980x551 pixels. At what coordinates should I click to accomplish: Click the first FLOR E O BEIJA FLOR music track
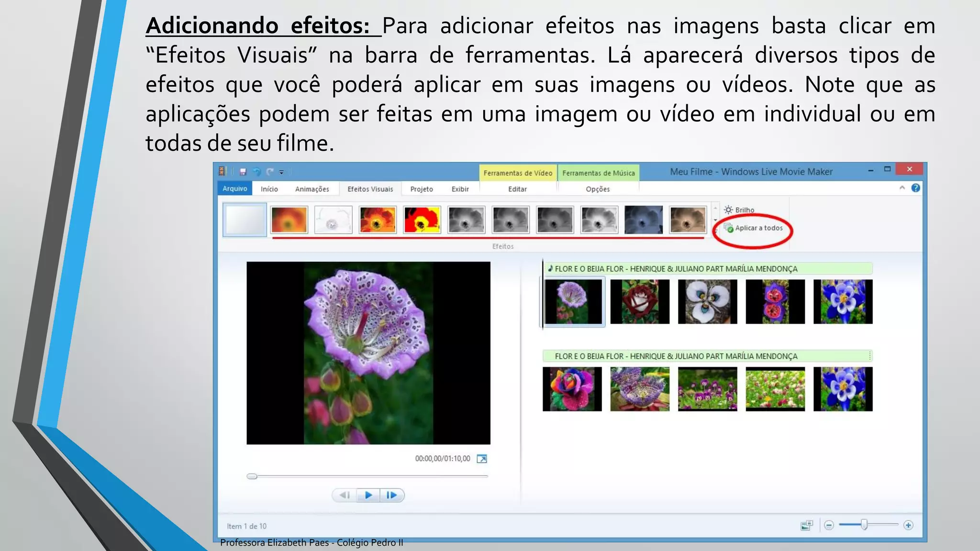(708, 269)
